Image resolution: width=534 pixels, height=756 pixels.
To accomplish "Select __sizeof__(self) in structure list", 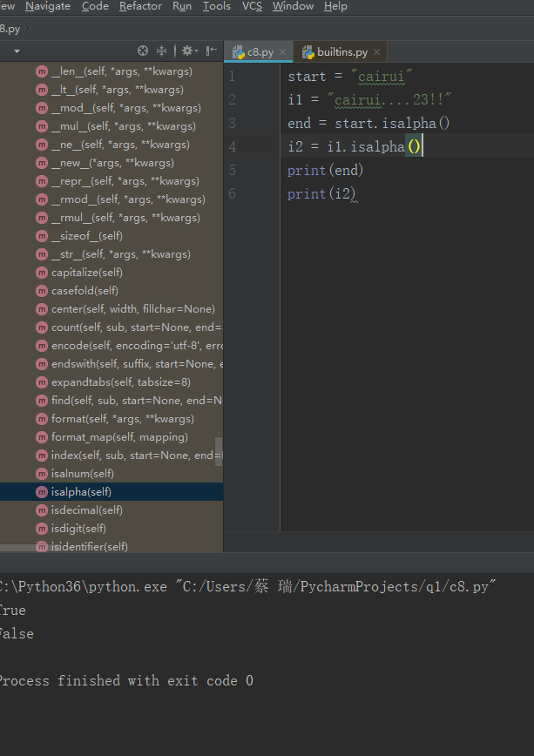I will coord(87,236).
